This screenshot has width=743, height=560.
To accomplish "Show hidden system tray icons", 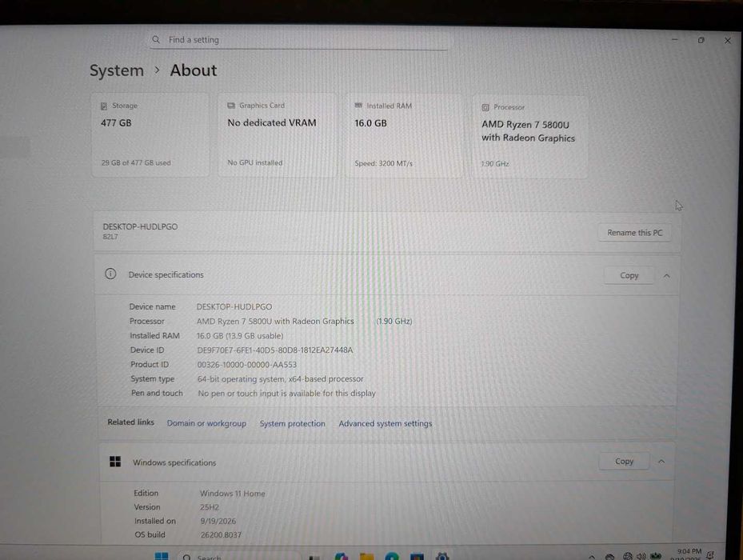I will click(x=591, y=557).
